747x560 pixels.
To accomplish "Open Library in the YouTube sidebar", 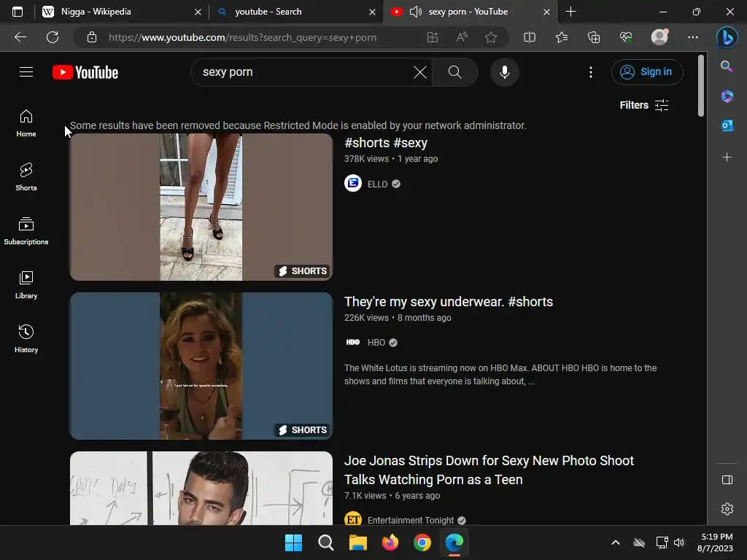I will pyautogui.click(x=26, y=285).
